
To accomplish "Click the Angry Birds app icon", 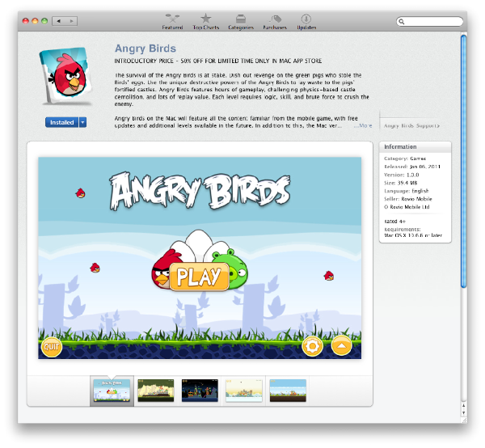I will (66, 75).
